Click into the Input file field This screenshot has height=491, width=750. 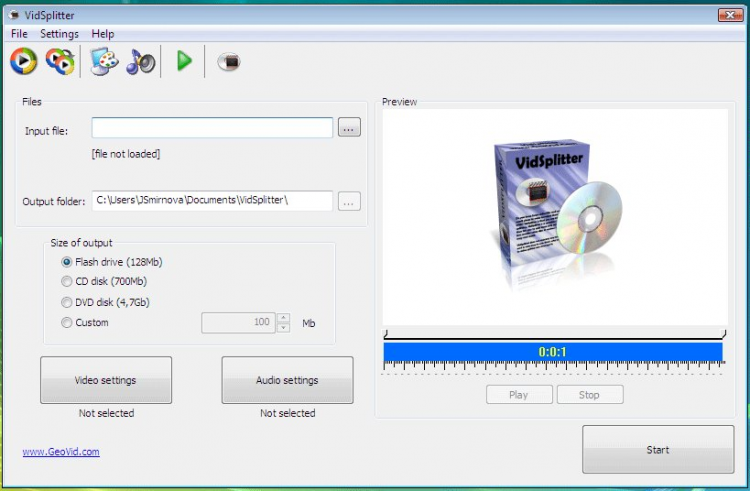(x=212, y=128)
